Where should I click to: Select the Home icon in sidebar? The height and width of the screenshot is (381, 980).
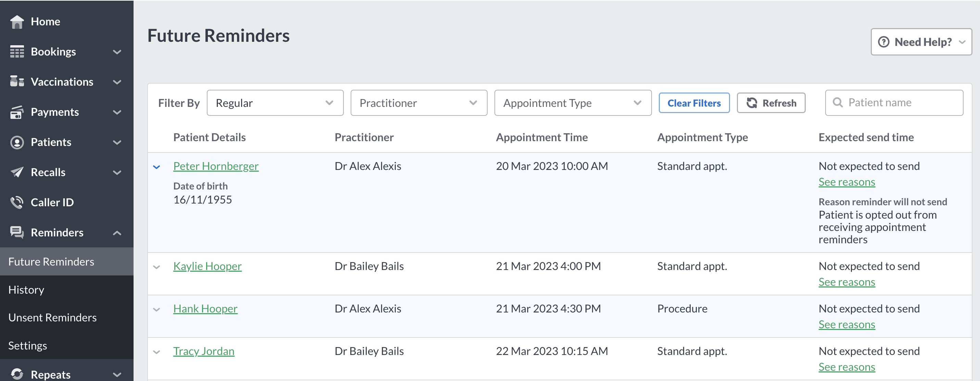(17, 21)
